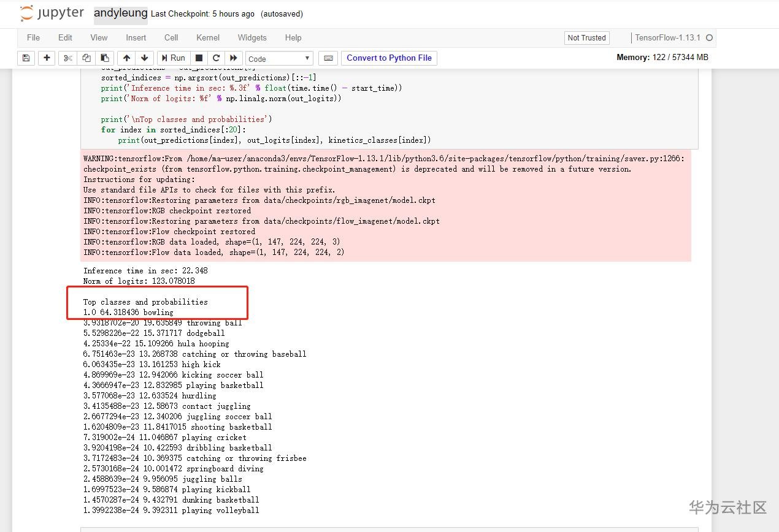The image size is (779, 532).
Task: Click the 'playing basketball' result line
Action: 174,386
